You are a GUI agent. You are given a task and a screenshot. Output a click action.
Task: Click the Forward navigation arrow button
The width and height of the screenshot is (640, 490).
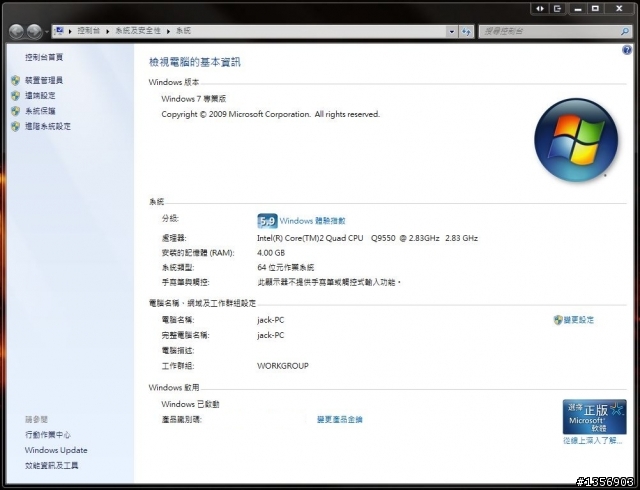[x=34, y=31]
